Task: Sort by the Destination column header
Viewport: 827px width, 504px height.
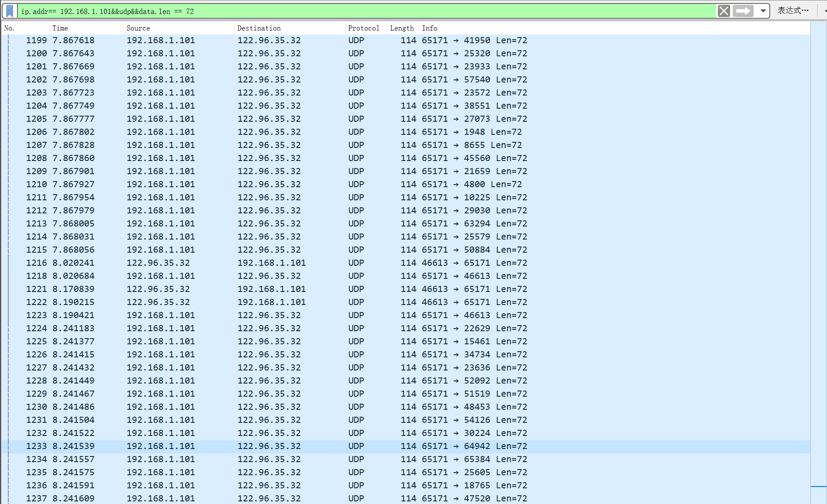Action: pyautogui.click(x=290, y=28)
